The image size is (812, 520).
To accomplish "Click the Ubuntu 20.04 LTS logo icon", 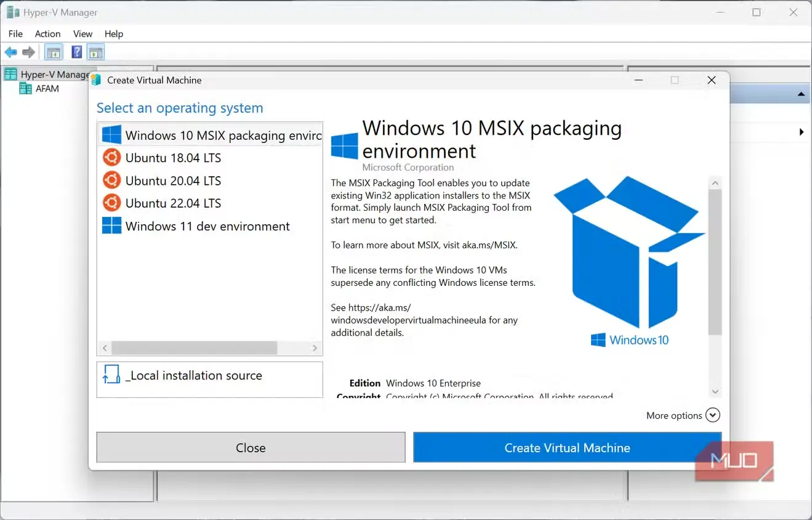I will click(111, 181).
